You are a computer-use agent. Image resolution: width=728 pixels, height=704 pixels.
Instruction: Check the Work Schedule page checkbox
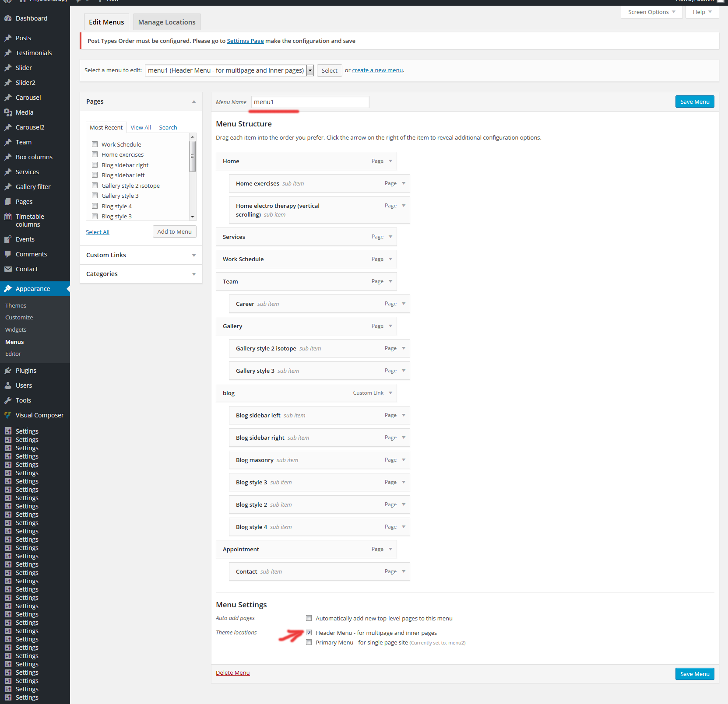click(x=95, y=144)
